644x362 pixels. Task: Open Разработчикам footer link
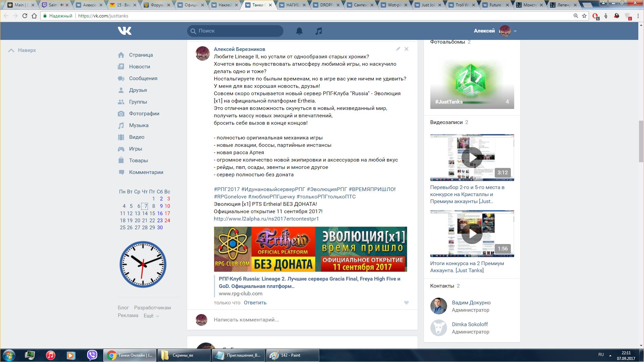pos(152,308)
